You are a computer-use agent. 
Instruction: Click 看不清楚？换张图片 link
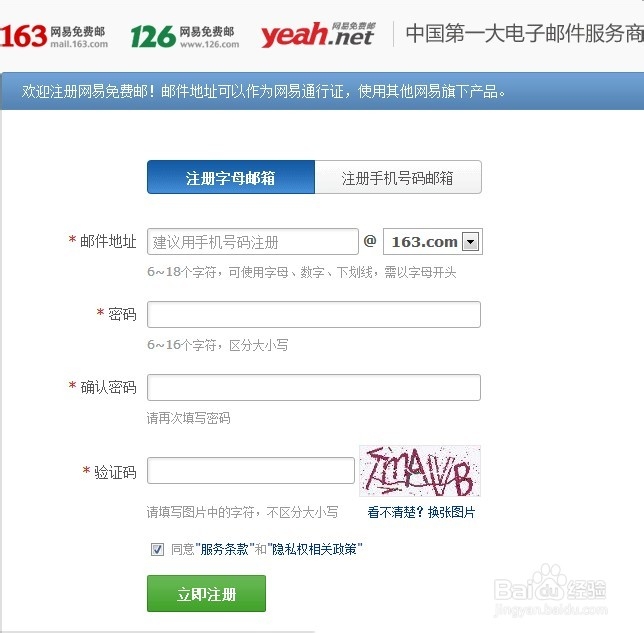(x=421, y=512)
